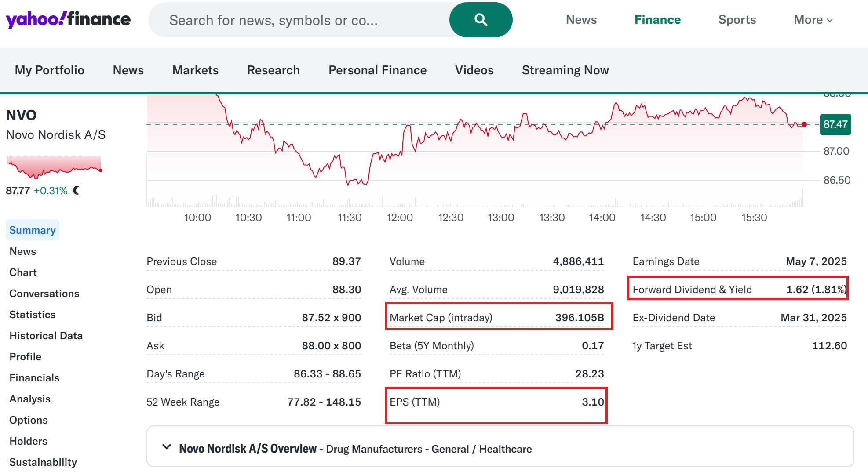The image size is (868, 475).
Task: Open My Portfolio
Action: [x=49, y=70]
